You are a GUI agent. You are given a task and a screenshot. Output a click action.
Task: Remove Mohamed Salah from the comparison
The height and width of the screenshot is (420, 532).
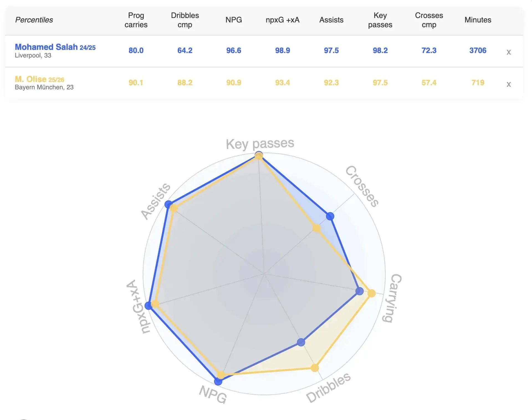coord(508,52)
